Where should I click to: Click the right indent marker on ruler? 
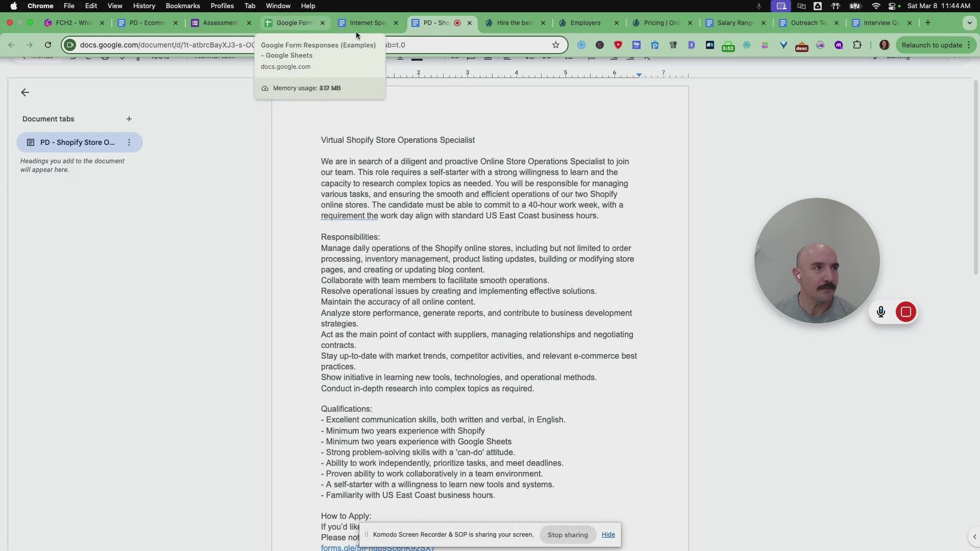[x=639, y=75]
